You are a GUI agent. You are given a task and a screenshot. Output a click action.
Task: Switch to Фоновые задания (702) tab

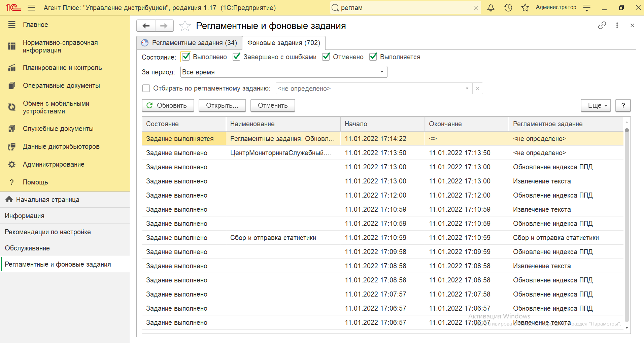tap(284, 43)
